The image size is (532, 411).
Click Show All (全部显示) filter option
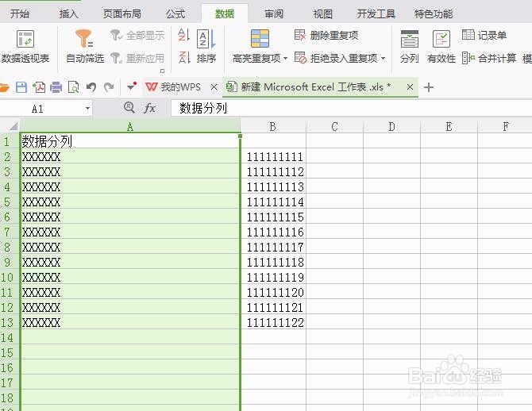[x=137, y=35]
